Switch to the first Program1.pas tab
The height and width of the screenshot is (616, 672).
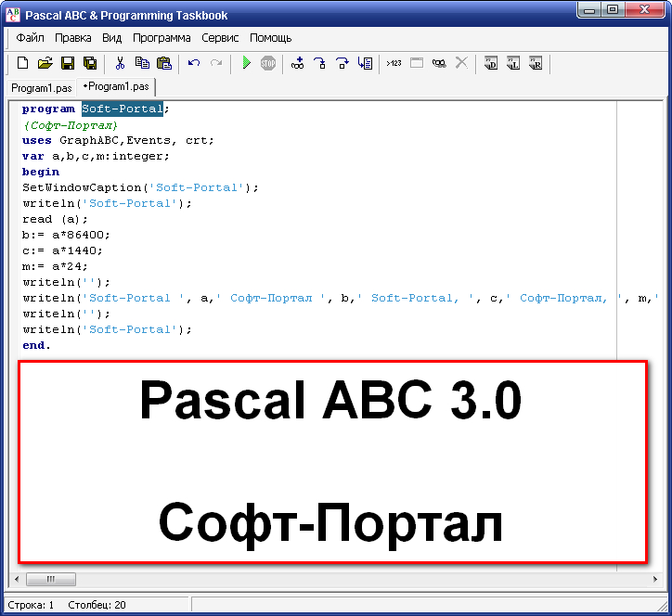[x=42, y=88]
